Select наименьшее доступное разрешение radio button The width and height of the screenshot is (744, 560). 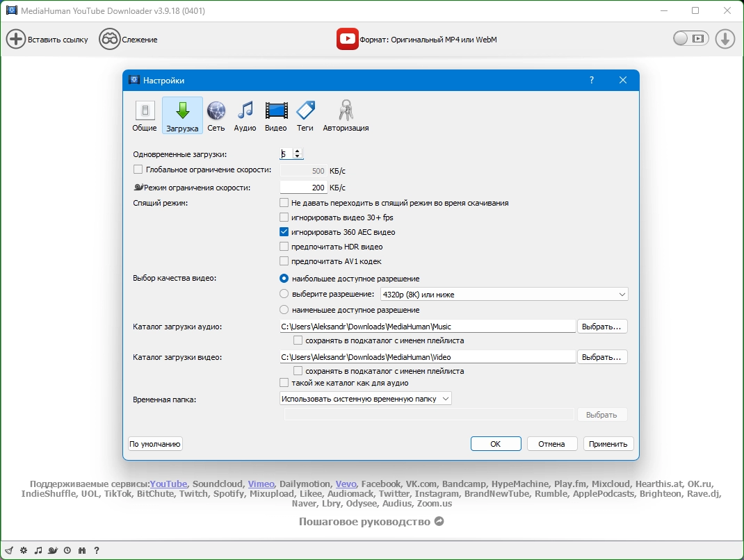click(284, 310)
